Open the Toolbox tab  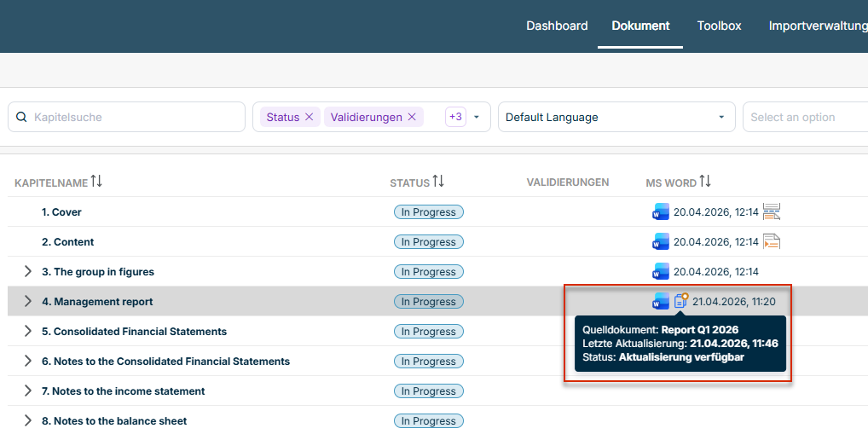719,26
